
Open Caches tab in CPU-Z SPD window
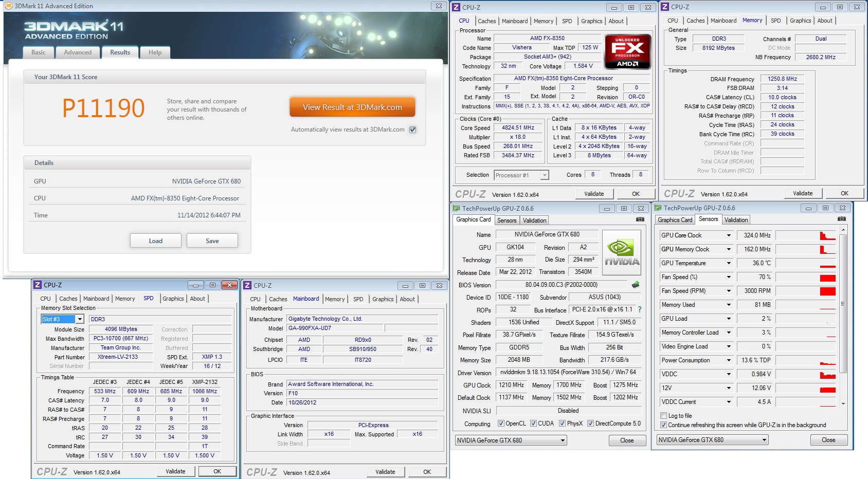click(x=68, y=299)
